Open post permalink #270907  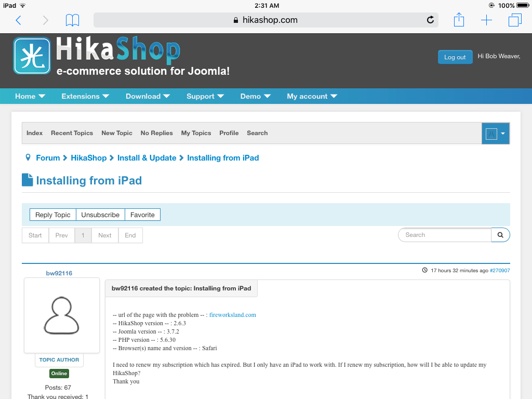[x=500, y=270]
